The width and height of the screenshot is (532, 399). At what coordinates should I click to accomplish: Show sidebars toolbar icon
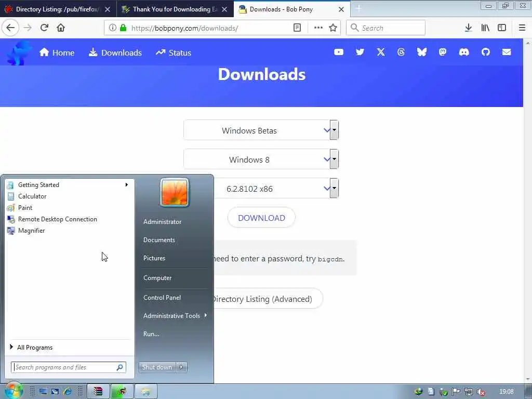point(502,28)
